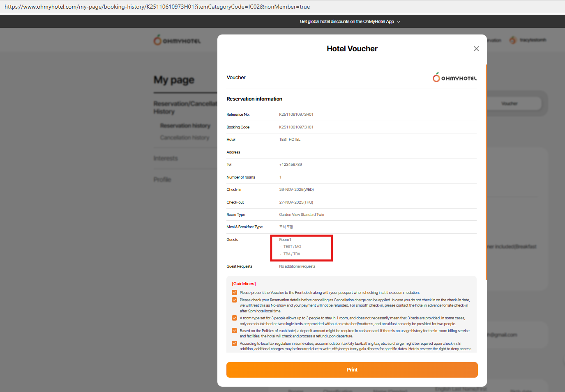Open the 'Get global hotel discounts' banner link
565x392 pixels.
pos(347,22)
